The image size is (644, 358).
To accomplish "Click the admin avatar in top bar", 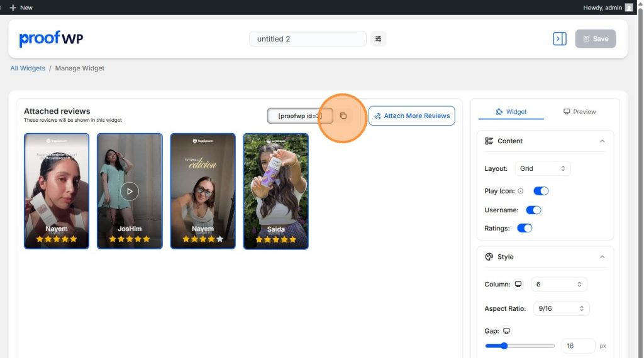I will pos(629,8).
